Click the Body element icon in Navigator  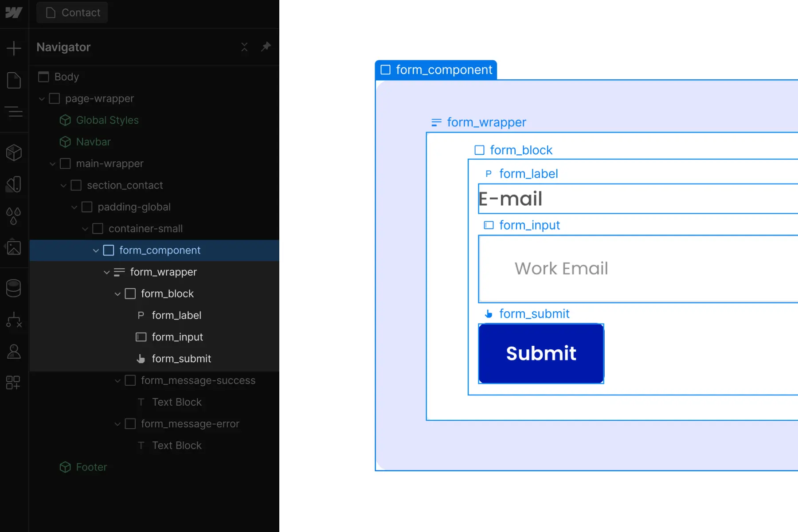[43, 77]
